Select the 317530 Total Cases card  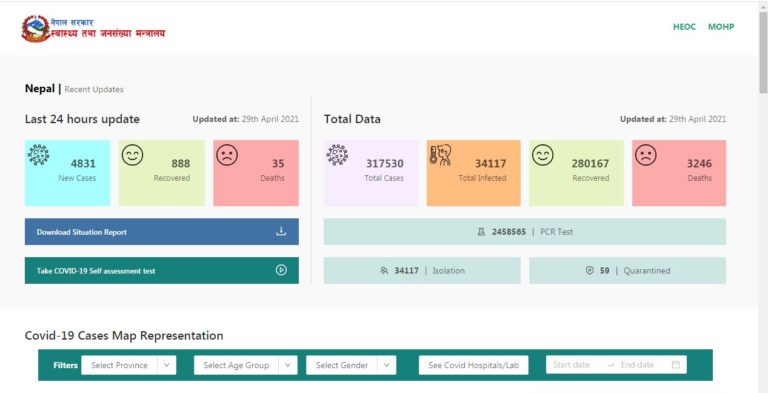(x=371, y=173)
